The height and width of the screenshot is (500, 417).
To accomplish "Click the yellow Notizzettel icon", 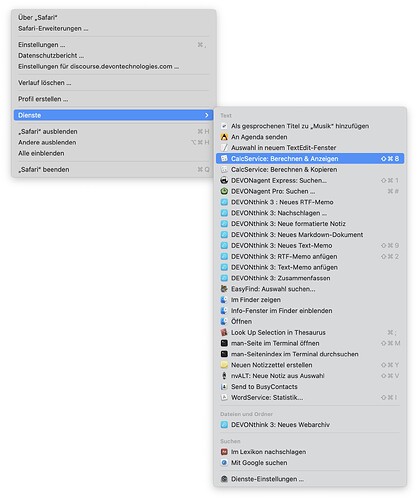I will coord(224,365).
